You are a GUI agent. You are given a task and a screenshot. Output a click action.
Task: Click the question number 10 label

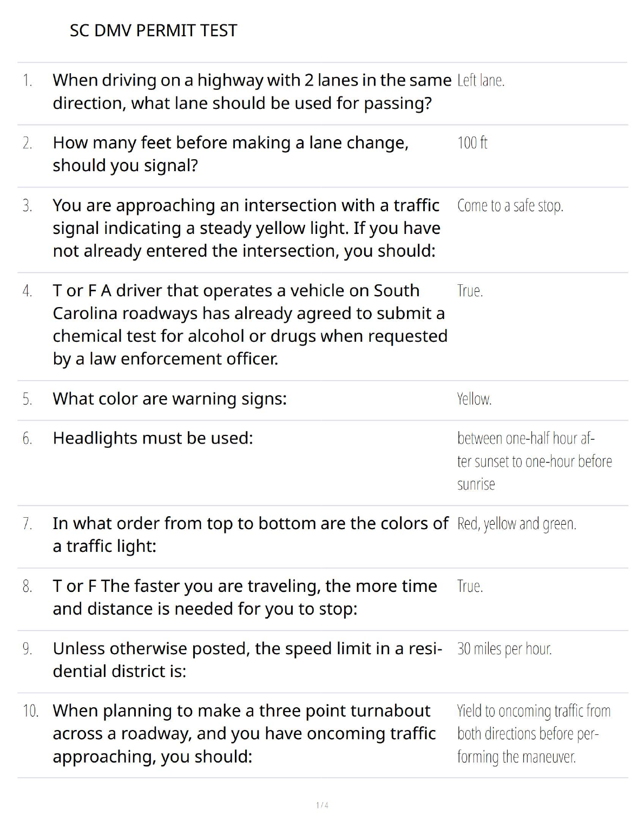[x=30, y=711]
